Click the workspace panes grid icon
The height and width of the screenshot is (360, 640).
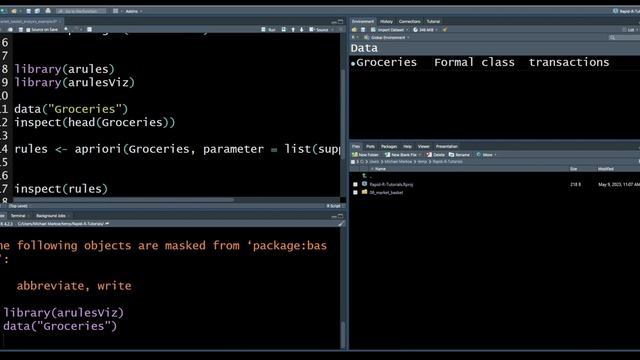116,11
